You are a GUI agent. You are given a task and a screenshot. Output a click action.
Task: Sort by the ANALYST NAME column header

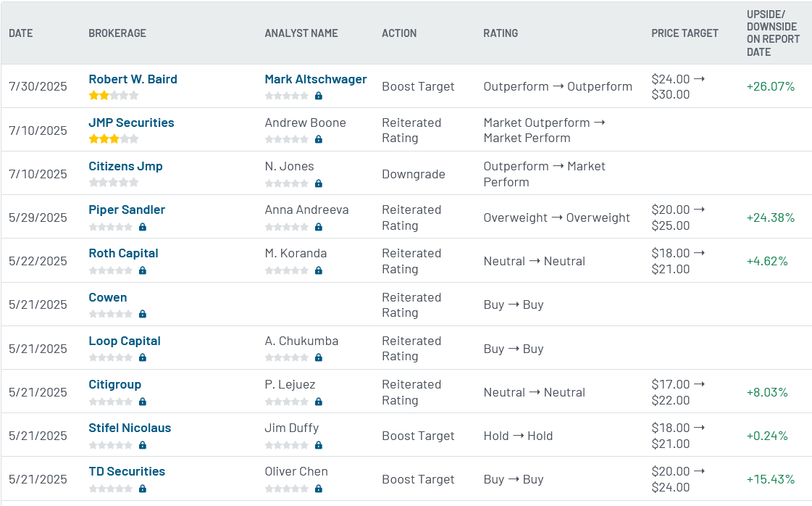click(301, 33)
